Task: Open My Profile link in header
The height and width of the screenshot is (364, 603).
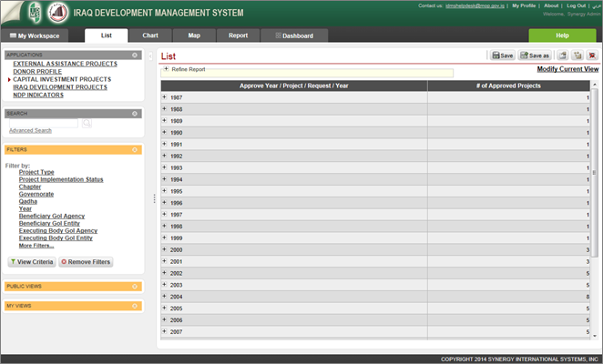Action: [x=524, y=5]
